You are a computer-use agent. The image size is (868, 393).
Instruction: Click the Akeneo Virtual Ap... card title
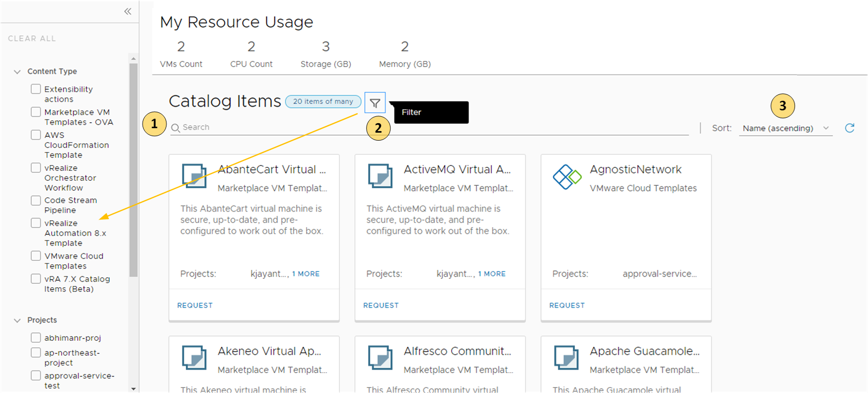(269, 351)
